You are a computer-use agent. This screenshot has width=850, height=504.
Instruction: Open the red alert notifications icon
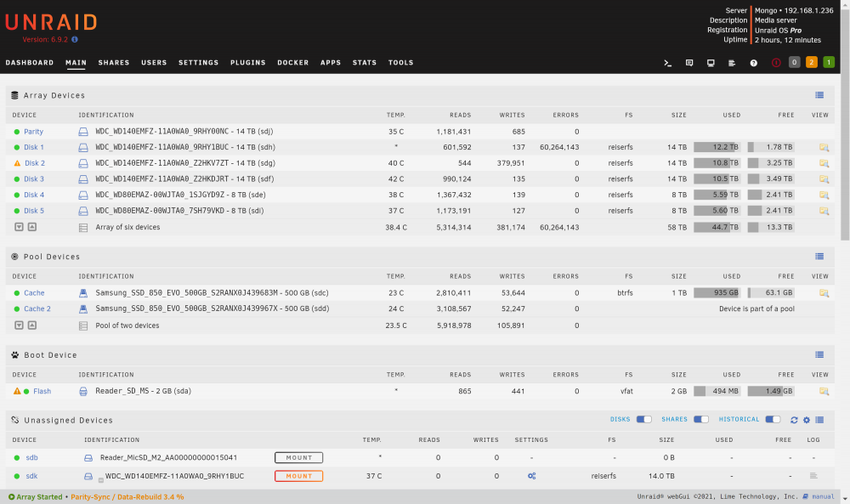(x=776, y=63)
